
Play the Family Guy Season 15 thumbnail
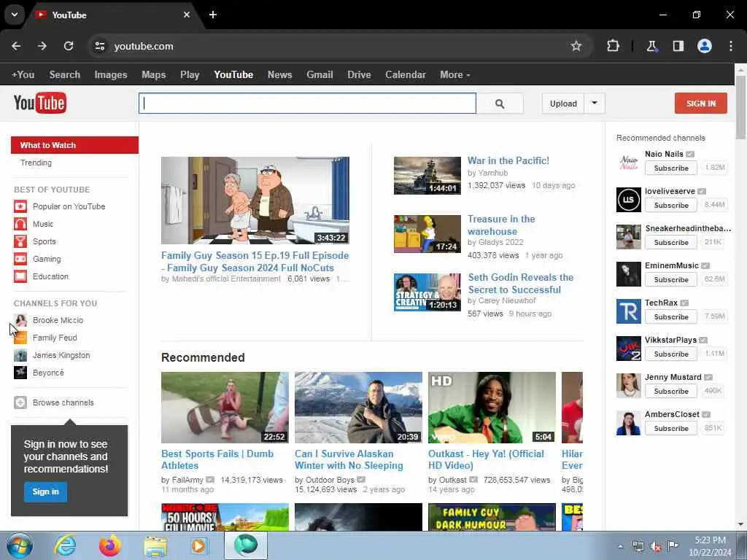tap(255, 201)
